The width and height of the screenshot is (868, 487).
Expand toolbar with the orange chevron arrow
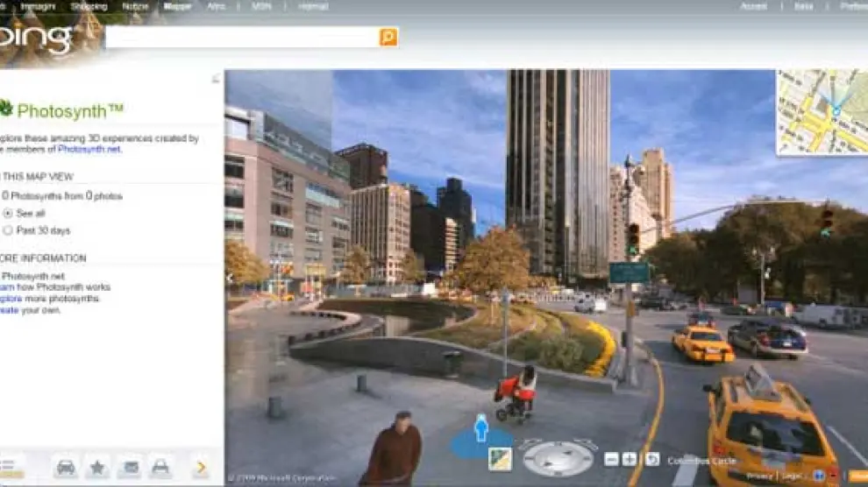(x=201, y=468)
